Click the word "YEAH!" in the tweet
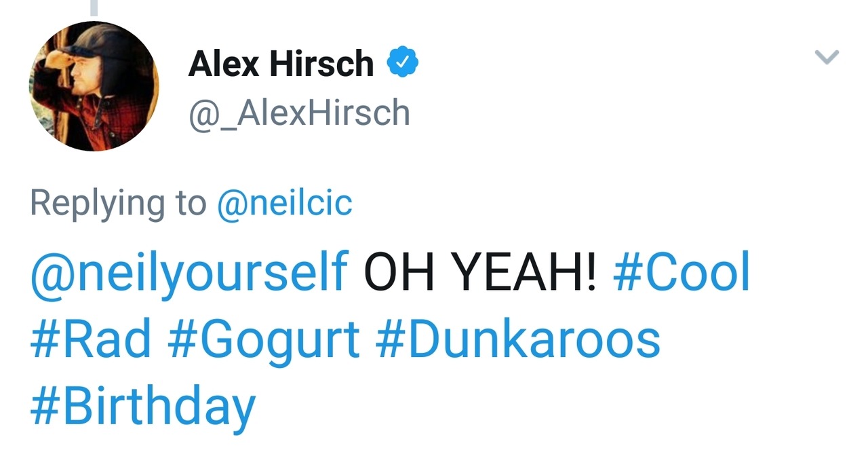This screenshot has width=868, height=450. [525, 271]
